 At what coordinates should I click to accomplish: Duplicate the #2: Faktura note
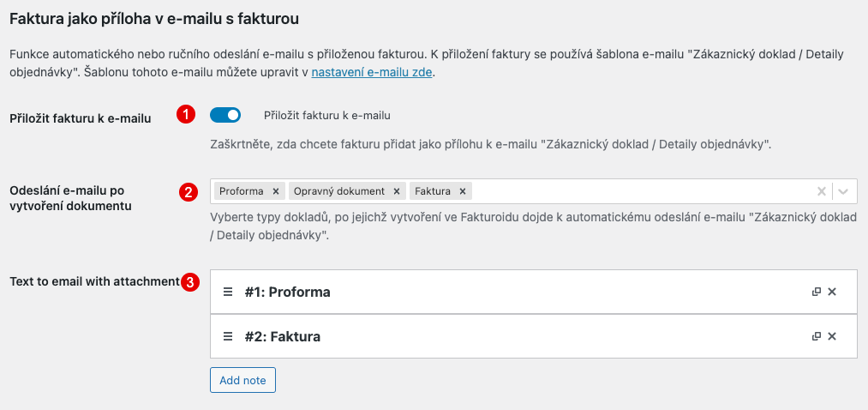pos(816,335)
